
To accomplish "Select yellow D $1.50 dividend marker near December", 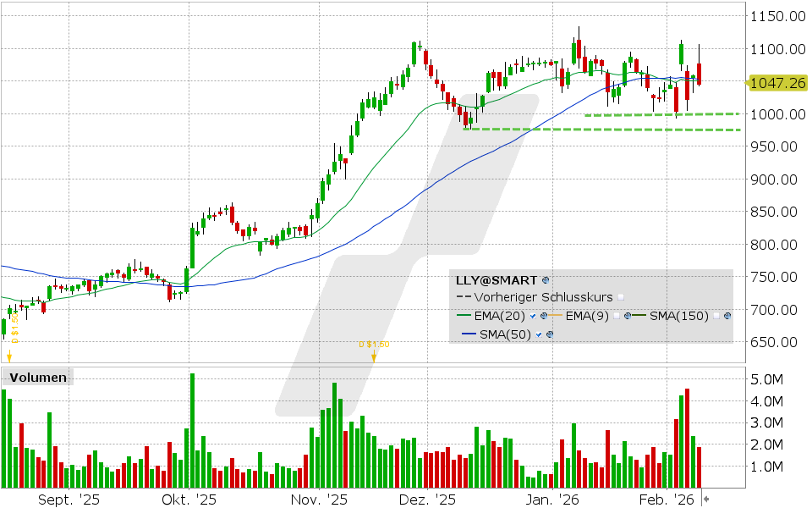I will (x=374, y=350).
